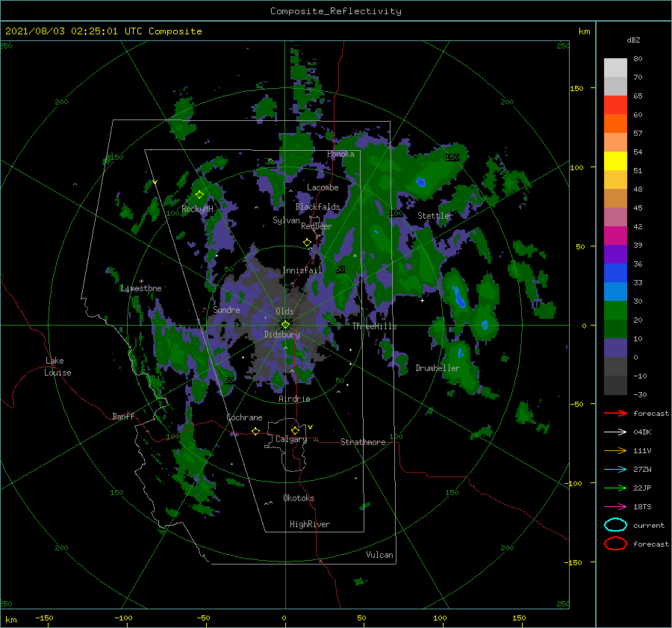Click the yellow swatch between 54 and 51
This screenshot has width=672, height=628.
pos(615,161)
